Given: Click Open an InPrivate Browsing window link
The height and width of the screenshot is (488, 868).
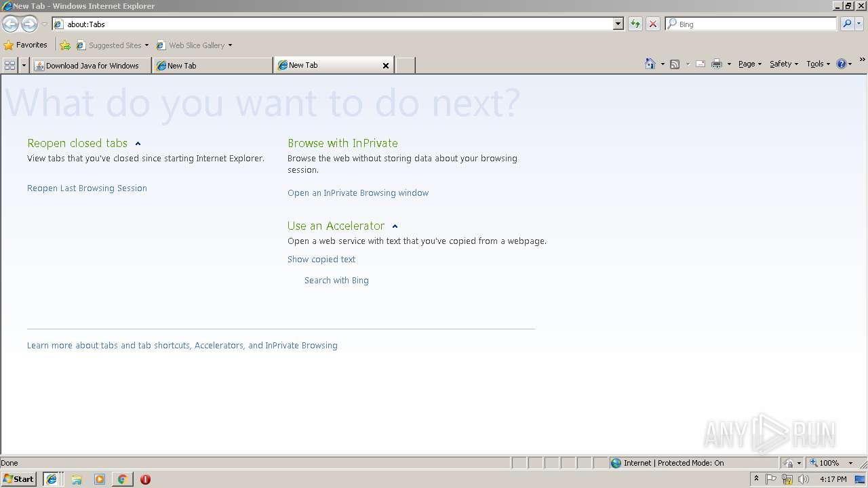Looking at the screenshot, I should tap(358, 193).
